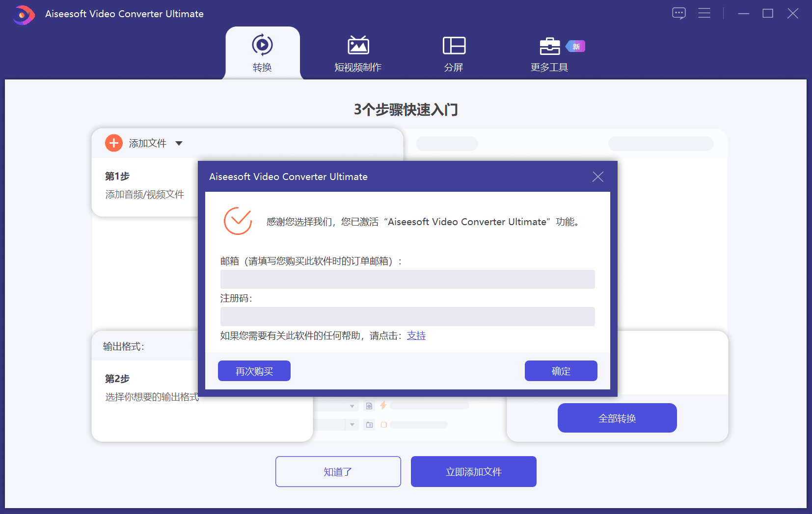Expand the 添加文件 dropdown arrow

coord(179,143)
